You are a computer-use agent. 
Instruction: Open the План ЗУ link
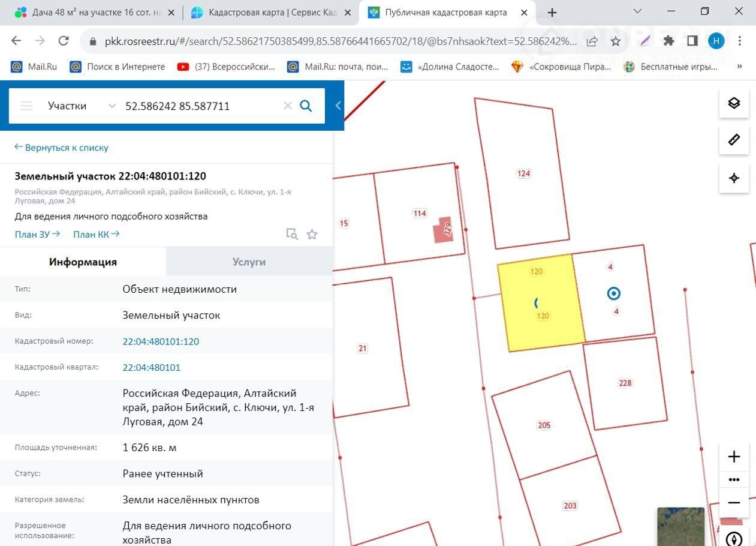tap(37, 235)
